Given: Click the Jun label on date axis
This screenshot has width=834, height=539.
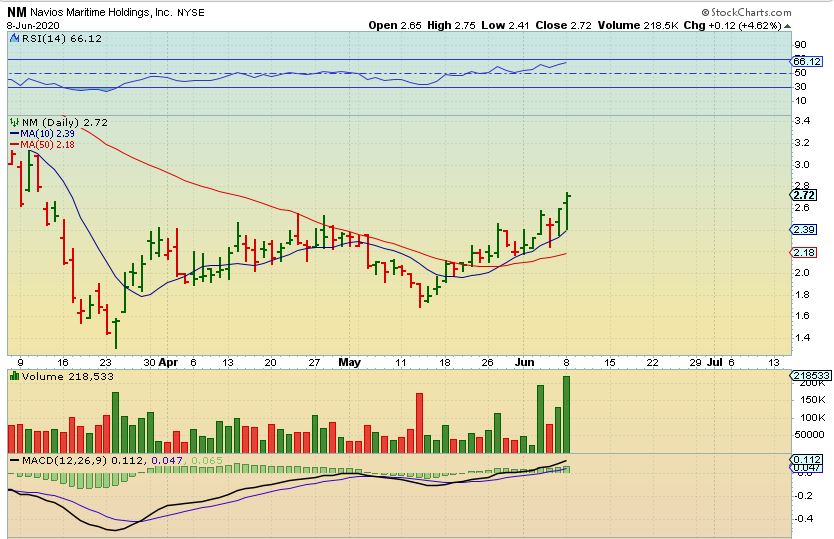Looking at the screenshot, I should point(524,362).
